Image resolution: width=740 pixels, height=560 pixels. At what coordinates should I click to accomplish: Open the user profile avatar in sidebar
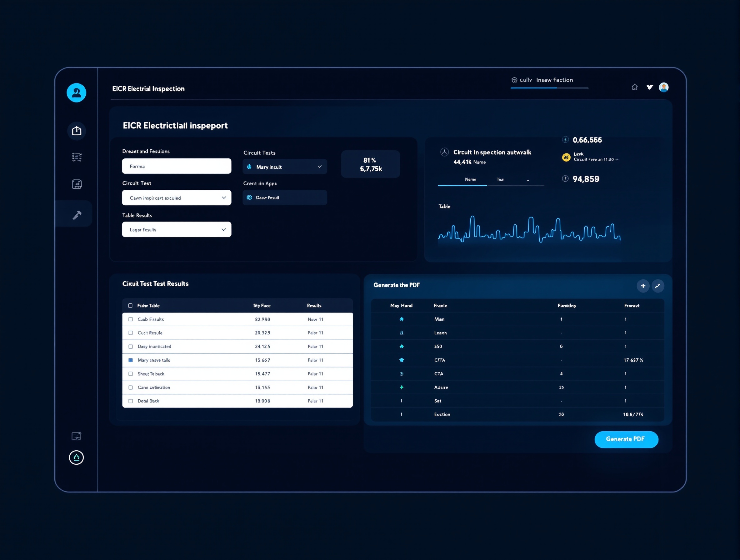76,93
